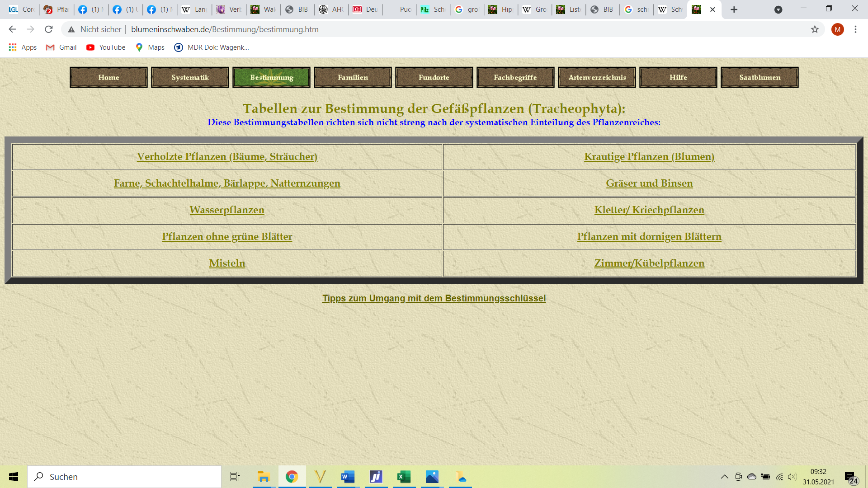Screen dimensions: 868x488
Task: Reload the page with refresh icon
Action: [49, 29]
